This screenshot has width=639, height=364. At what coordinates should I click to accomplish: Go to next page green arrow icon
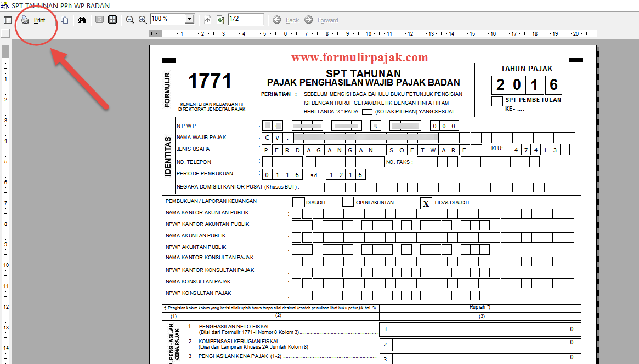pos(220,20)
